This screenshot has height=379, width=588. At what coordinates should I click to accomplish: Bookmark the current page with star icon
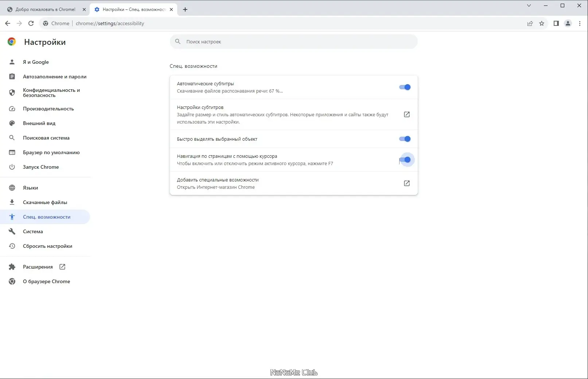pos(542,23)
